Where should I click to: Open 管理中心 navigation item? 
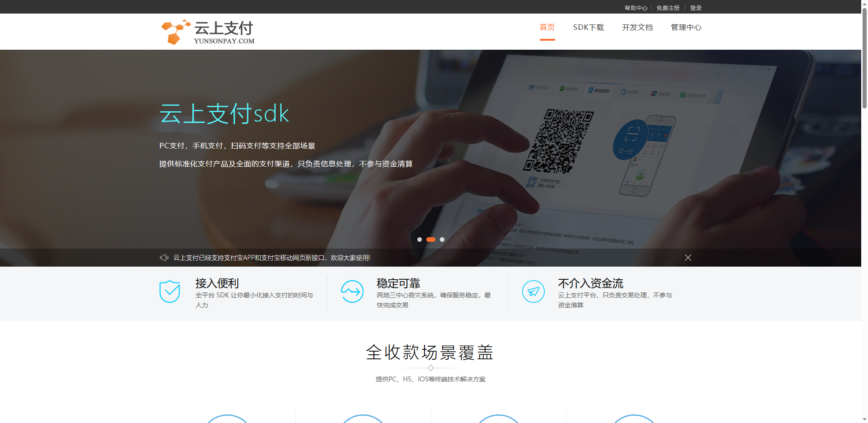(x=686, y=28)
